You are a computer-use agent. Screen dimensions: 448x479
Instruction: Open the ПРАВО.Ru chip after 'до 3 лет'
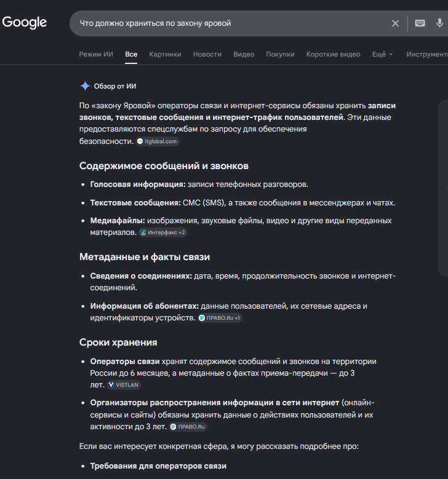188,427
